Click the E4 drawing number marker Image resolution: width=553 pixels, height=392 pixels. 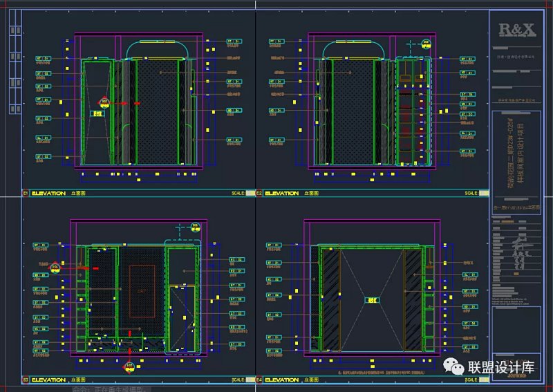[x=260, y=380]
